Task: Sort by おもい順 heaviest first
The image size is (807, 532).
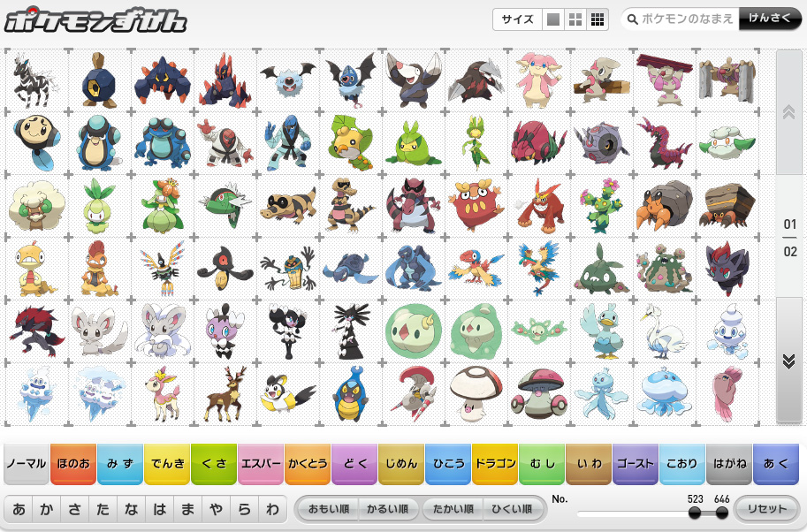Action: (x=328, y=509)
